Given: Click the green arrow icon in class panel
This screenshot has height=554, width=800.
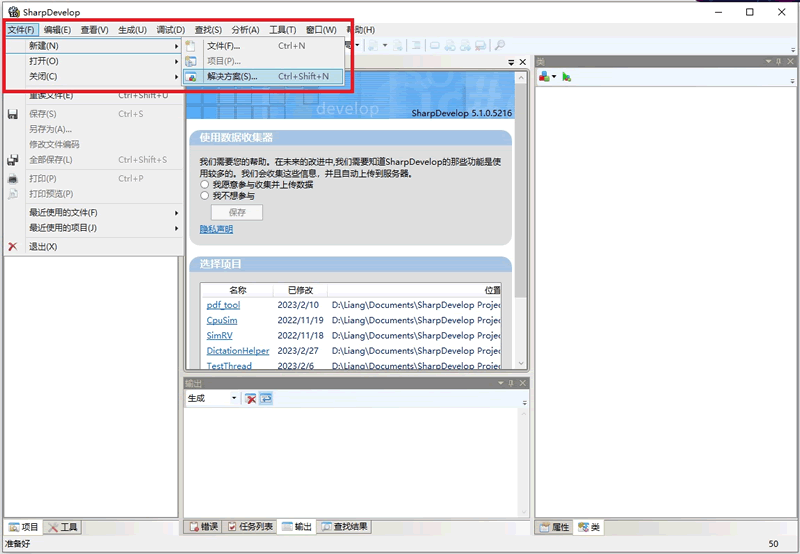Looking at the screenshot, I should [566, 77].
